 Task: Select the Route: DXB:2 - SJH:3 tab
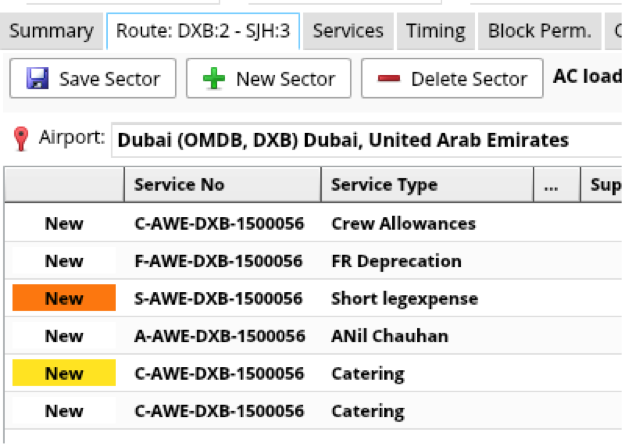pos(203,31)
